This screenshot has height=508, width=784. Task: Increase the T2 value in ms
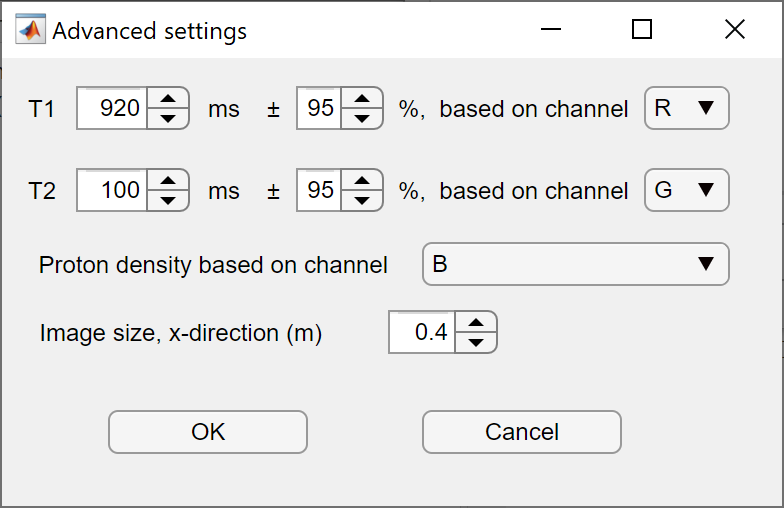(168, 180)
